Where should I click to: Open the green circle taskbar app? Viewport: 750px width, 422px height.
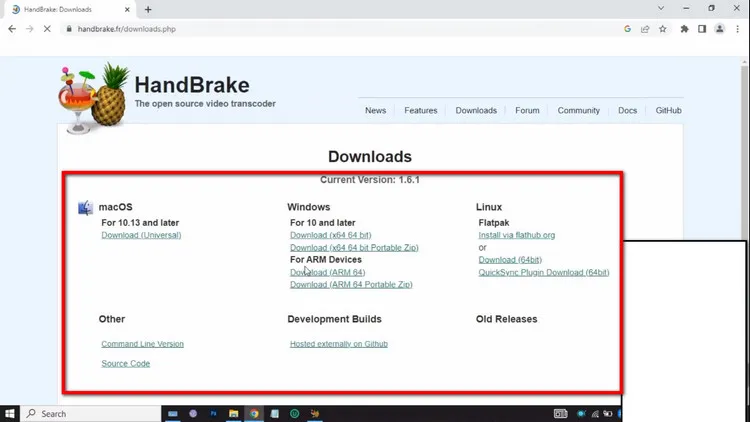pos(295,413)
